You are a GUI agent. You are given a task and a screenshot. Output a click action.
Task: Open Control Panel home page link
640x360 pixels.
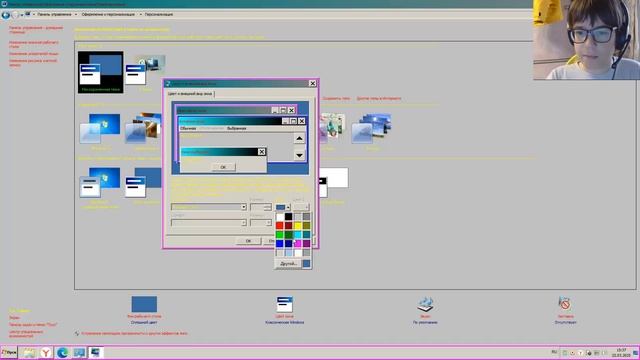[x=36, y=29]
